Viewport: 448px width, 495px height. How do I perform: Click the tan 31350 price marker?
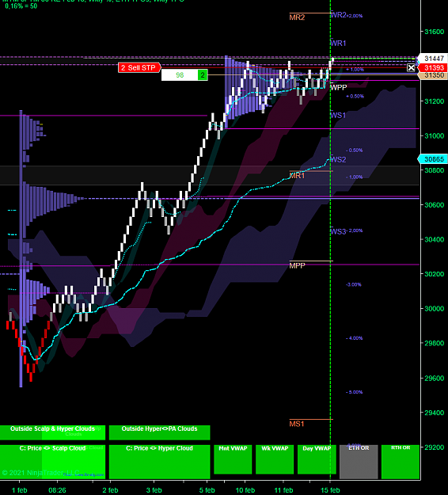pyautogui.click(x=433, y=75)
